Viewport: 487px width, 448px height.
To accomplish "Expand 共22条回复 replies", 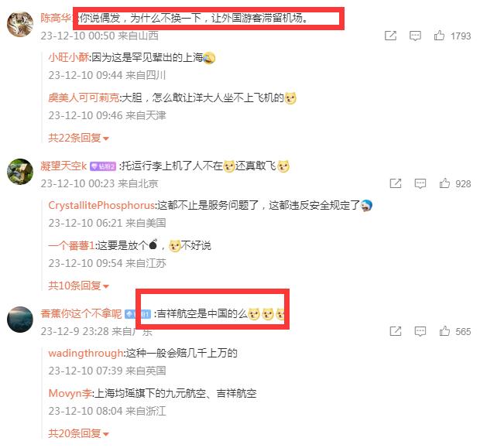I will pos(78,138).
